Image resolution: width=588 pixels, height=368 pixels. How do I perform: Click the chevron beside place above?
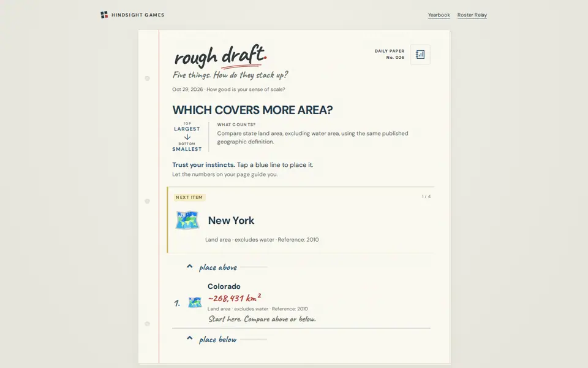tap(190, 267)
